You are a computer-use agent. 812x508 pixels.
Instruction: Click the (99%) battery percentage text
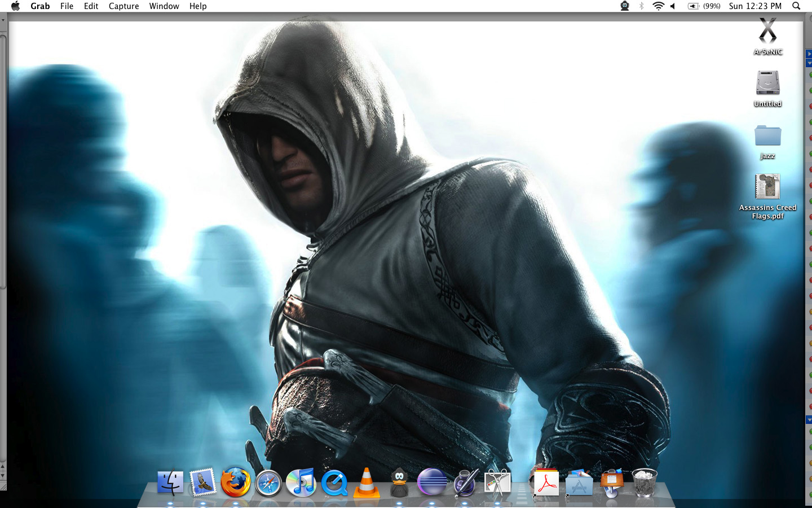pos(712,6)
